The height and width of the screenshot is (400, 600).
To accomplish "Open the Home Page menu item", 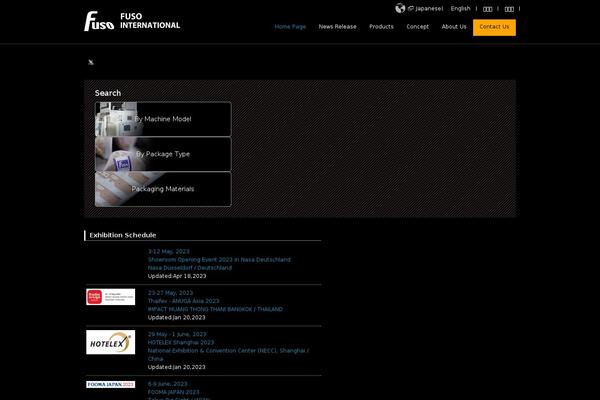I will coord(290,27).
